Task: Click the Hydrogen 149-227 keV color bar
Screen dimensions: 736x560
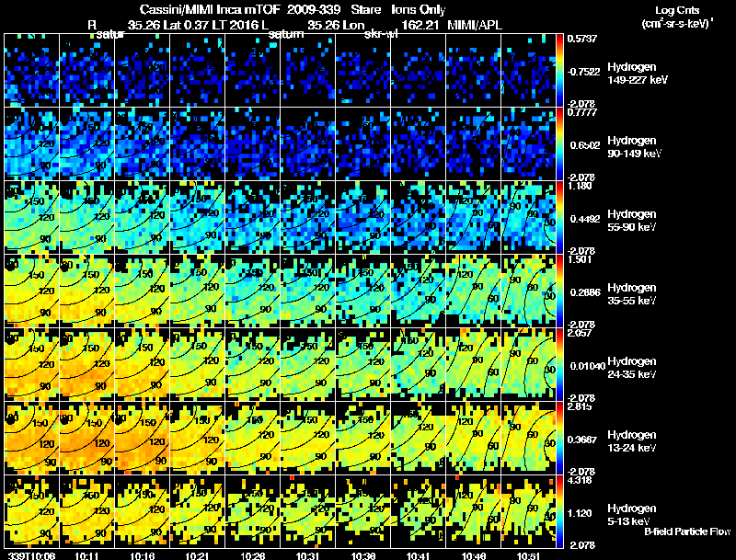Action: pos(559,71)
